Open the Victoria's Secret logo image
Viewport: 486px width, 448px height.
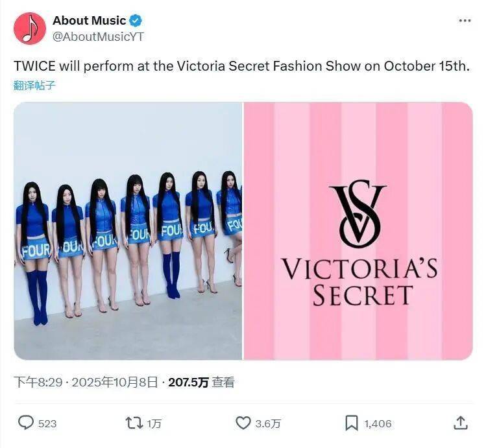(x=358, y=230)
